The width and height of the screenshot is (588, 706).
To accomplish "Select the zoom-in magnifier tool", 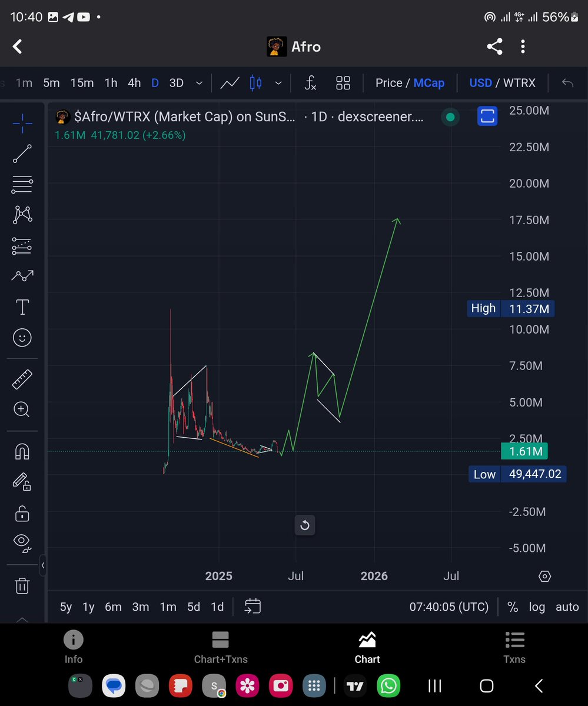I will coord(22,409).
